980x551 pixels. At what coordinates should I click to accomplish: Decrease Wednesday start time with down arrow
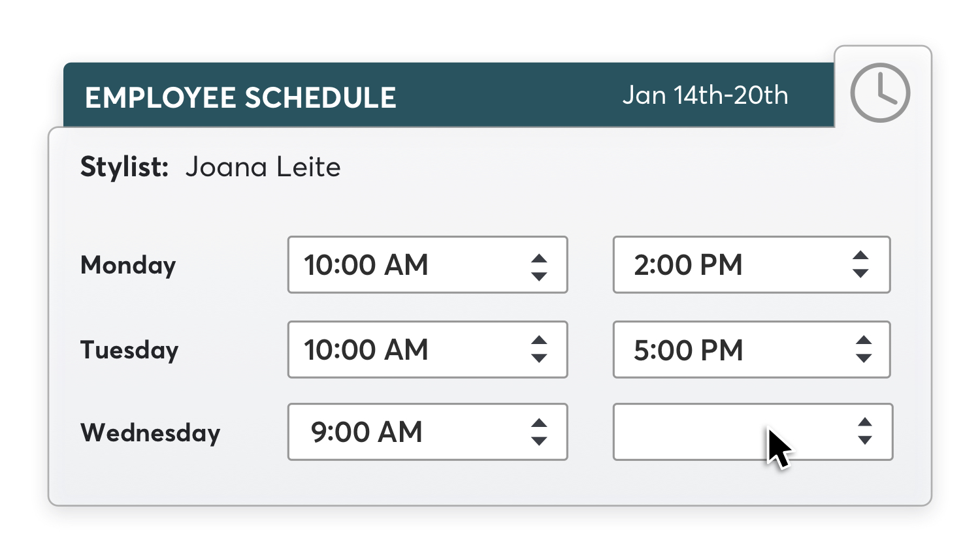coord(539,441)
